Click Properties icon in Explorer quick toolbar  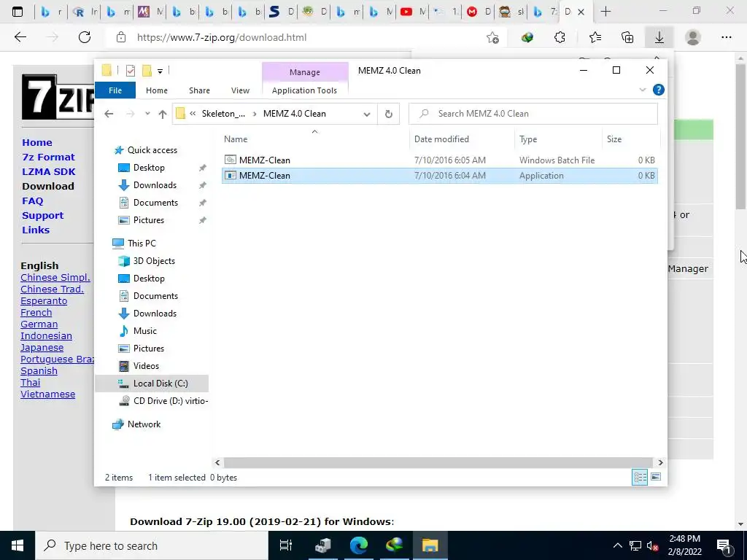[x=130, y=71]
